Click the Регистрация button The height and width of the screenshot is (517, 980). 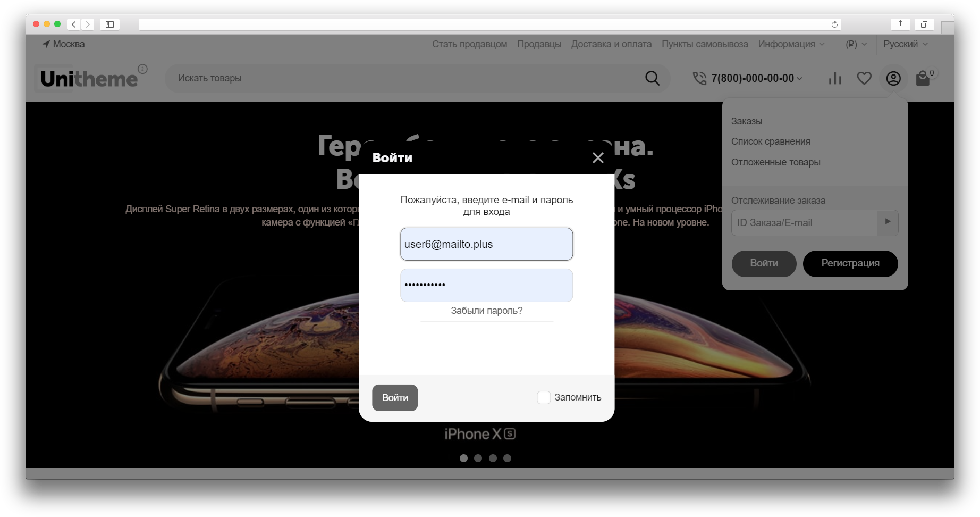tap(850, 263)
